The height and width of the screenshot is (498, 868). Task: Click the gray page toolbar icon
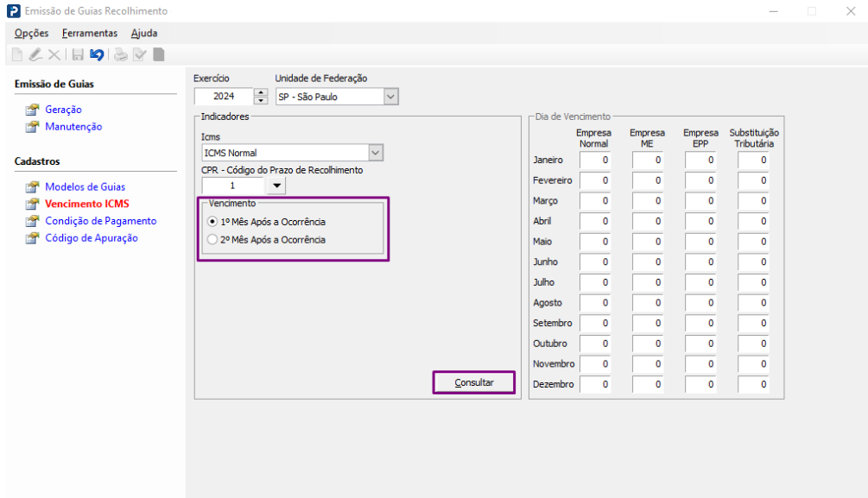159,54
